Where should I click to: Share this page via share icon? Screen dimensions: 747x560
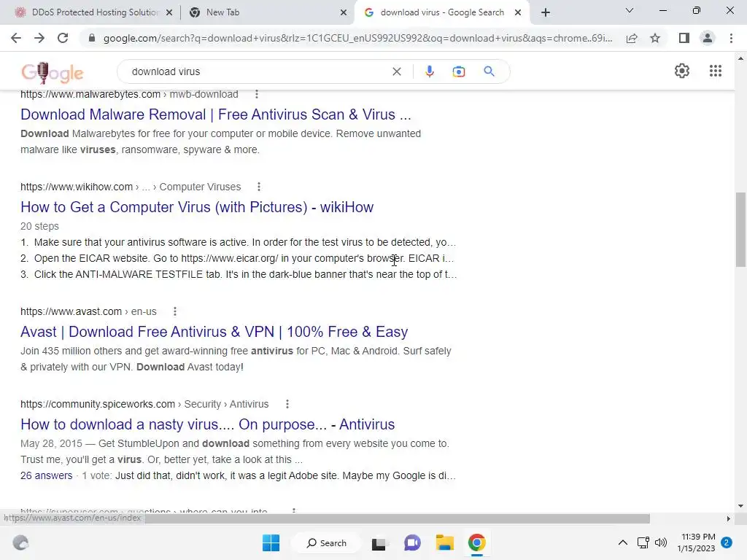coord(632,38)
